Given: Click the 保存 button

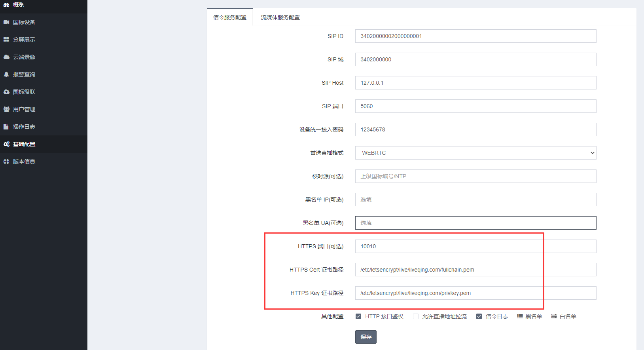Looking at the screenshot, I should (x=366, y=337).
